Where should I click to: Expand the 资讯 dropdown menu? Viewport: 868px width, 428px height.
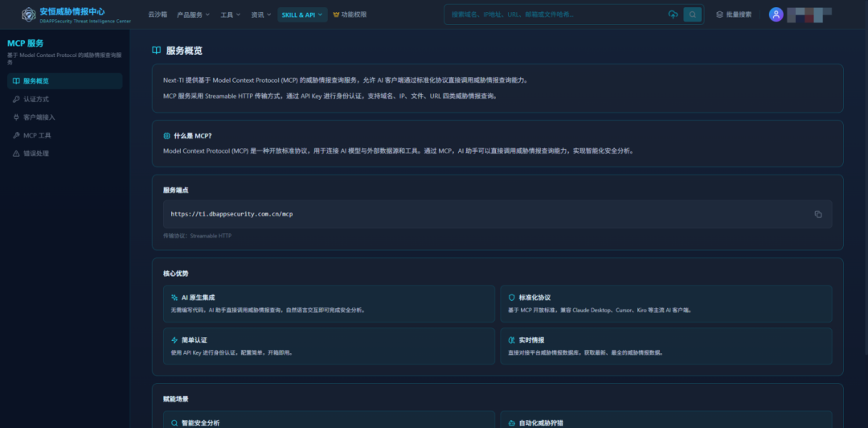coord(260,14)
